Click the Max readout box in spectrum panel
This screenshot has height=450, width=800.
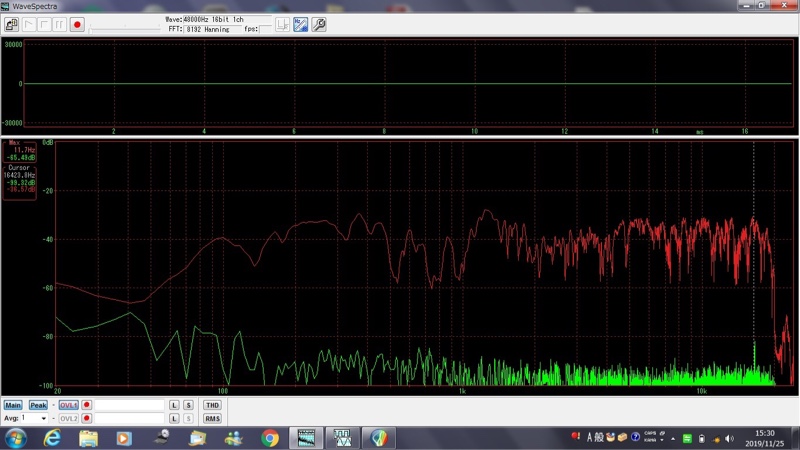[x=20, y=151]
